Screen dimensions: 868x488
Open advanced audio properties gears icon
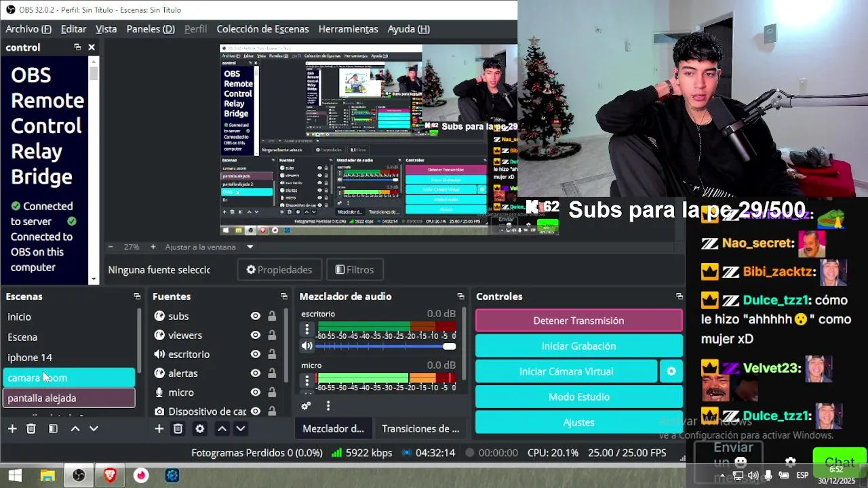tap(306, 405)
